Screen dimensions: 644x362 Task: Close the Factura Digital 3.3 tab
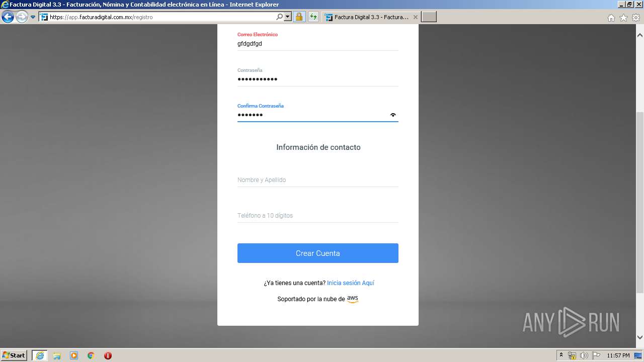[x=415, y=17]
